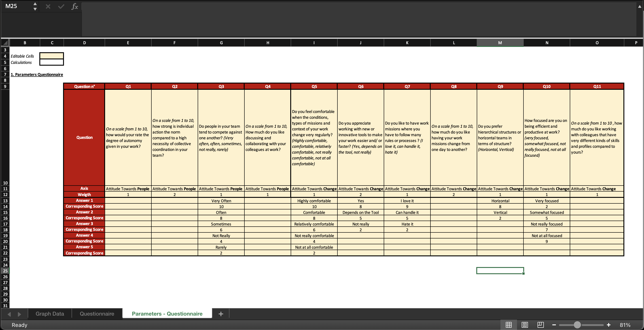
Task: Click the I love it answer cell
Action: pos(407,201)
